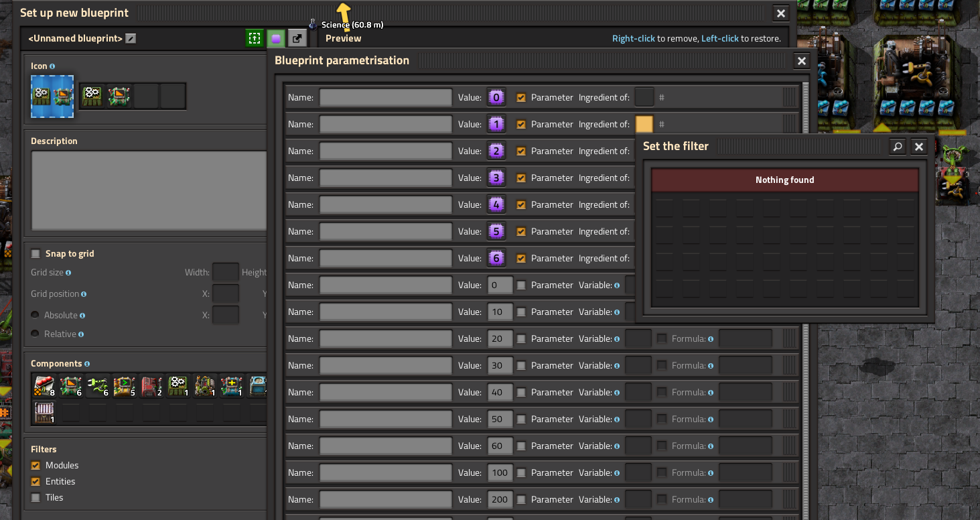
Task: Click the Formula input in the value 100 row
Action: [x=746, y=472]
